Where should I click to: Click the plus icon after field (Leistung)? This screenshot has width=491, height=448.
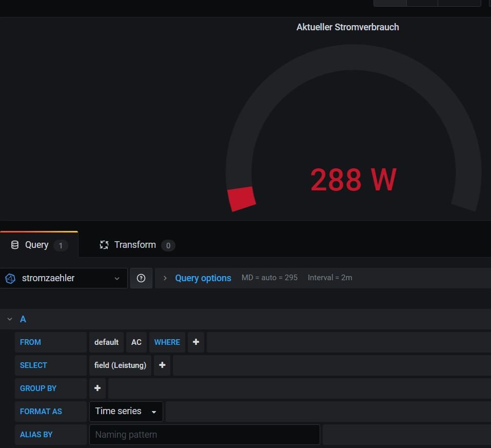(162, 365)
